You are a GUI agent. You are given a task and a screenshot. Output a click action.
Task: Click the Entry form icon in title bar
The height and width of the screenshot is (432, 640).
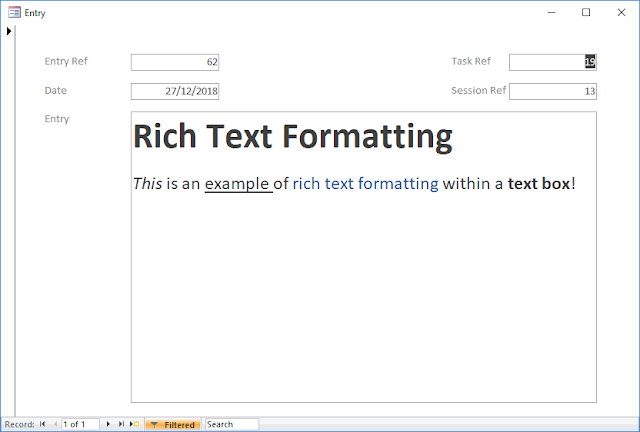click(14, 13)
